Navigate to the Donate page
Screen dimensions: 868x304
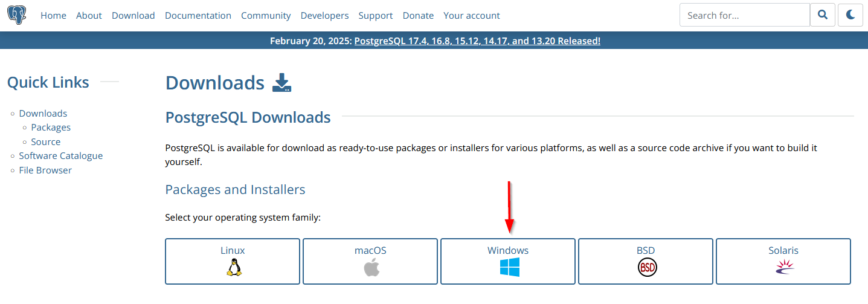coord(418,16)
